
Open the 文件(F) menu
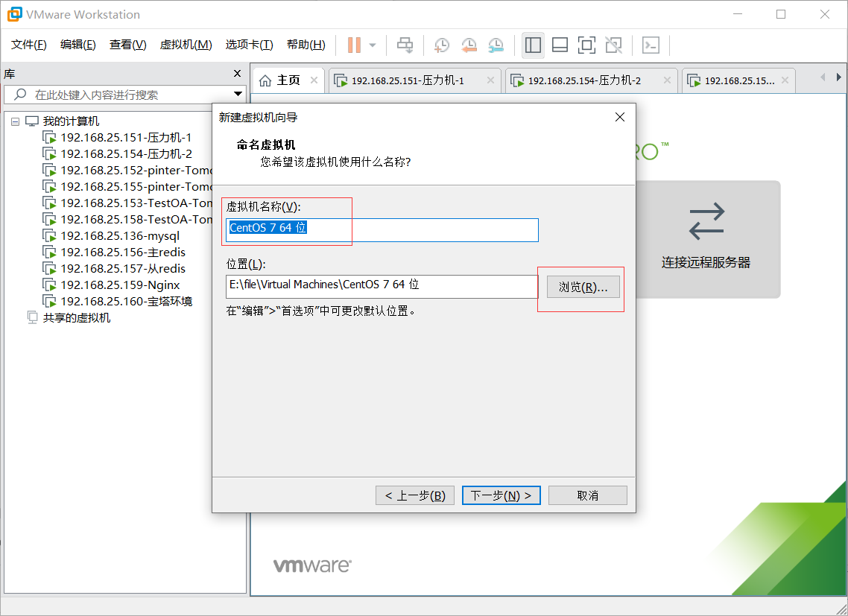tap(28, 45)
